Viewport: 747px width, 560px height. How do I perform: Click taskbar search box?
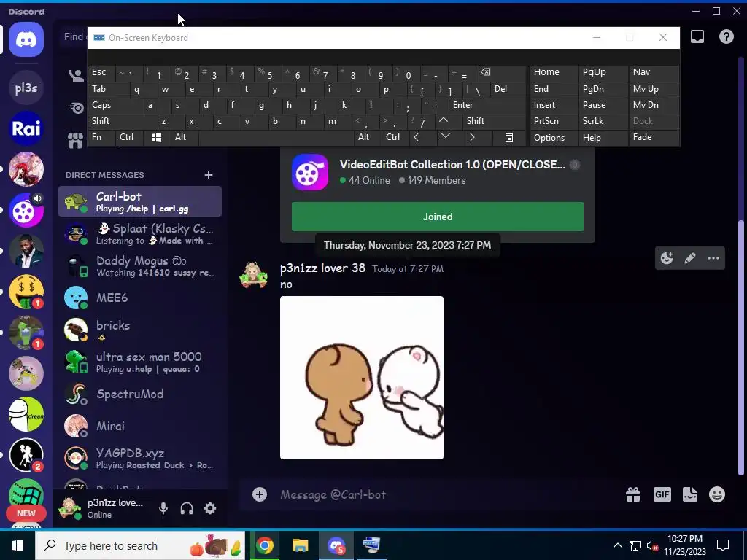[140, 545]
